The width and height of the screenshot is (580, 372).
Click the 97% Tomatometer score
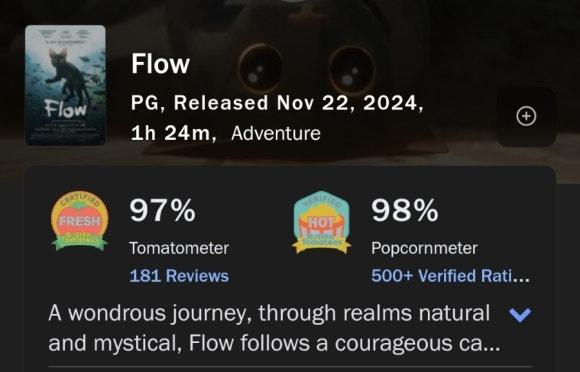pyautogui.click(x=162, y=210)
